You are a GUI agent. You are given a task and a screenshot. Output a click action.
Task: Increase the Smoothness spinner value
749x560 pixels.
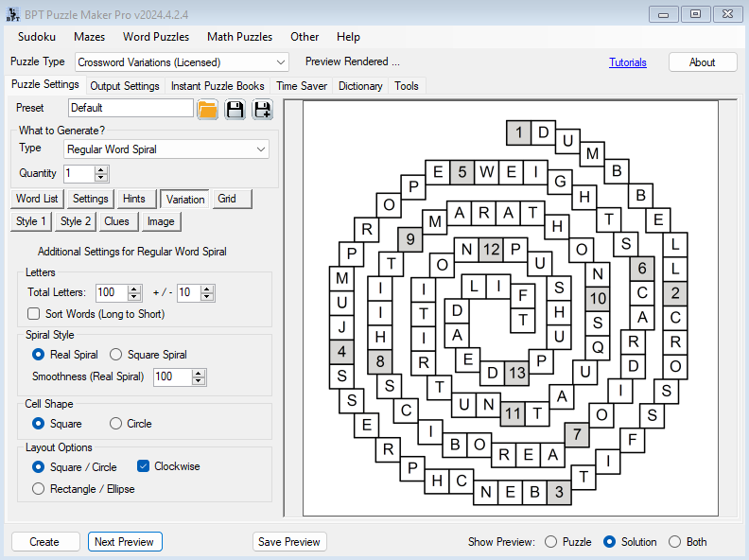click(199, 373)
